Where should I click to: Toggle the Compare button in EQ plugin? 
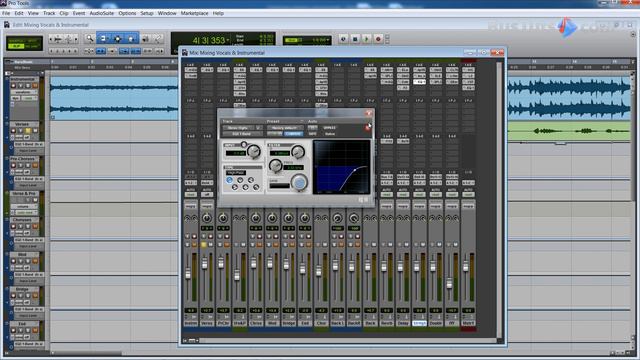pos(293,133)
